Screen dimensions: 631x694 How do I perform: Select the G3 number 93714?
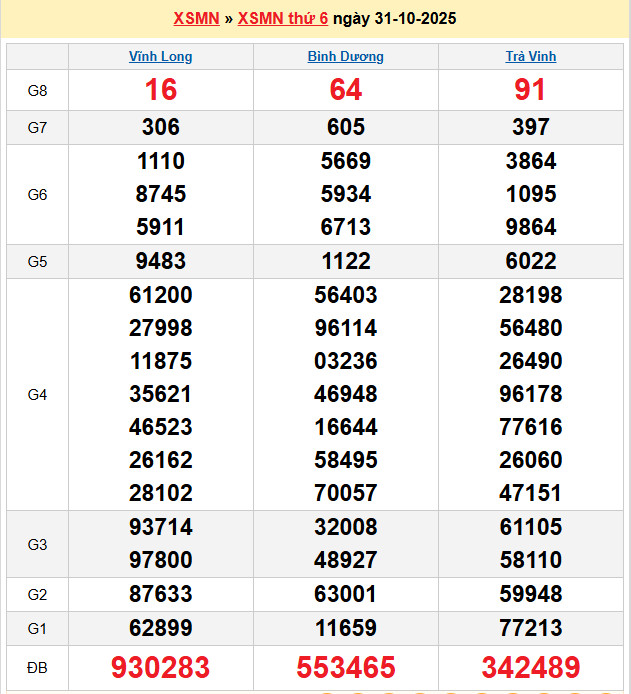tap(161, 527)
